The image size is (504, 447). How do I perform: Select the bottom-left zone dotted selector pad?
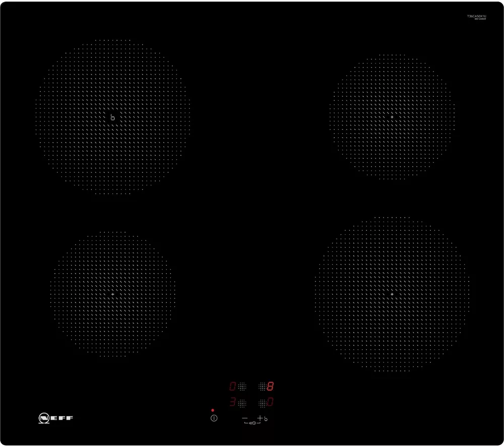[x=242, y=403]
